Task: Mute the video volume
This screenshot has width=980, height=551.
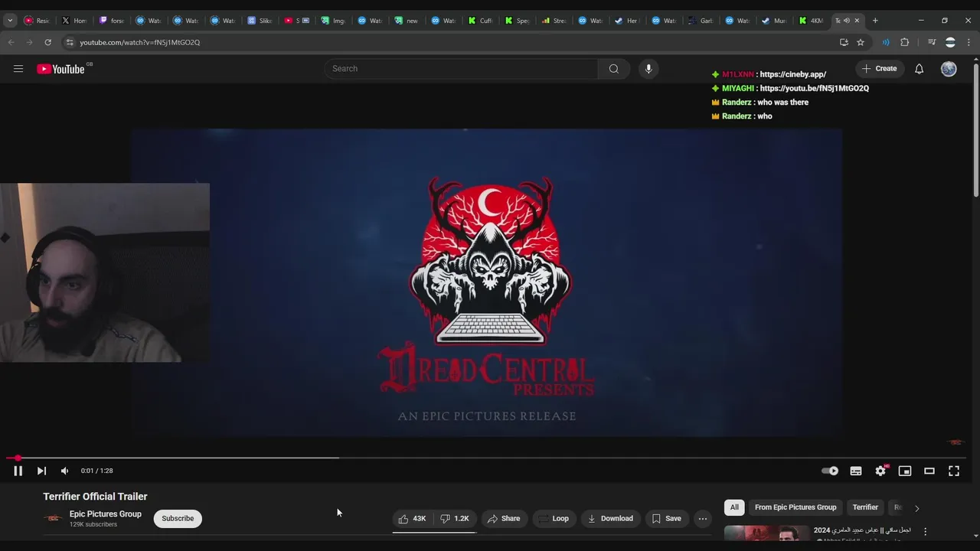Action: [x=65, y=471]
